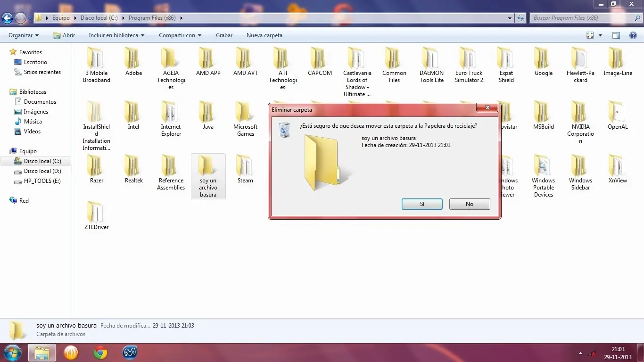Select the Steam folder

coord(246,169)
